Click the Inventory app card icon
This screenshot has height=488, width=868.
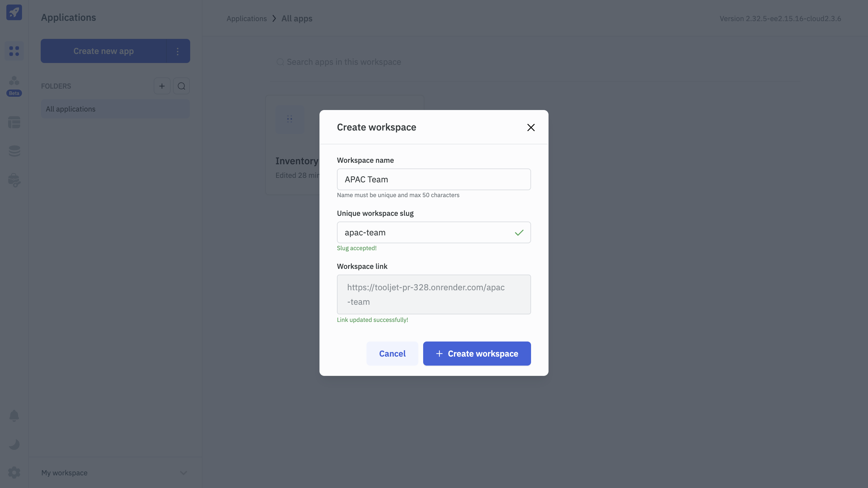[290, 119]
